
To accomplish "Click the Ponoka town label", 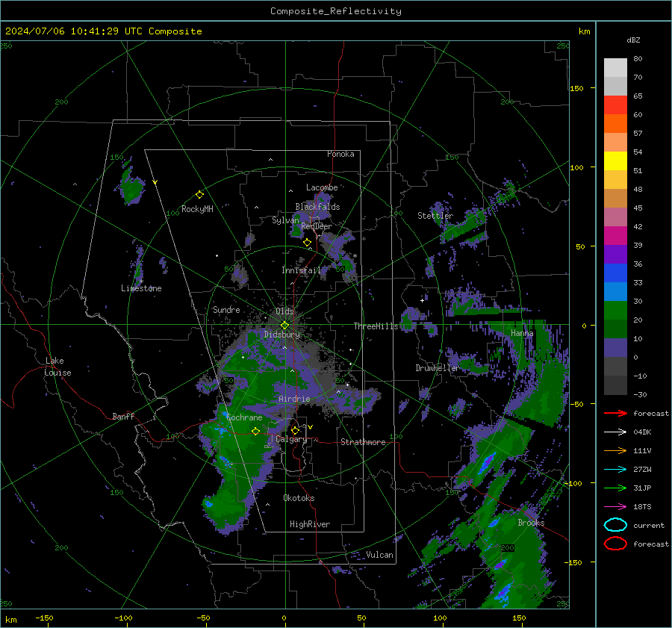I will click(340, 154).
